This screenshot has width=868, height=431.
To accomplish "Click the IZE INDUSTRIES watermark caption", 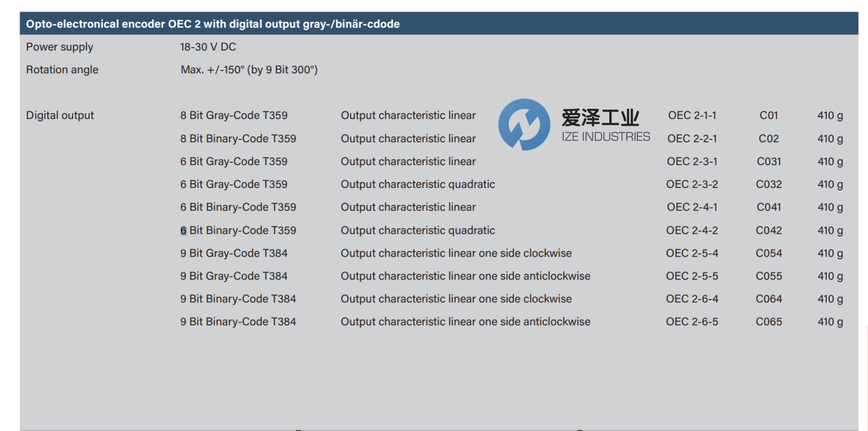I will click(x=605, y=137).
